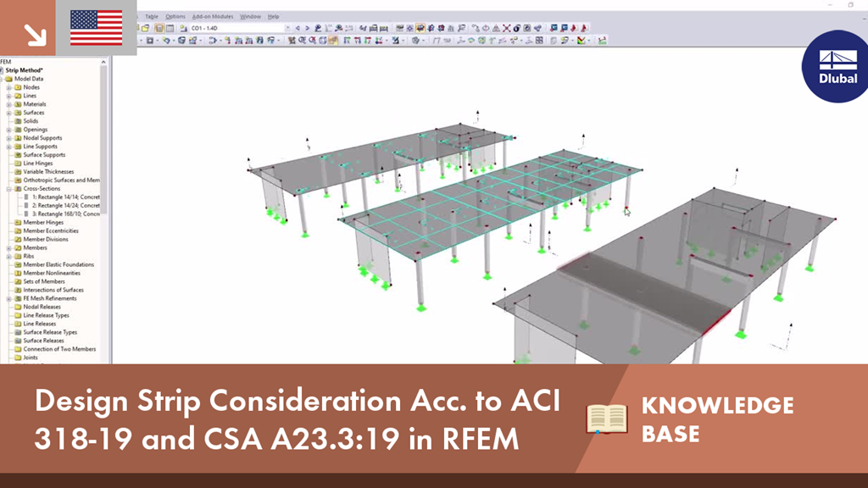
Task: Expand the Openings tree folder
Action: (8, 130)
